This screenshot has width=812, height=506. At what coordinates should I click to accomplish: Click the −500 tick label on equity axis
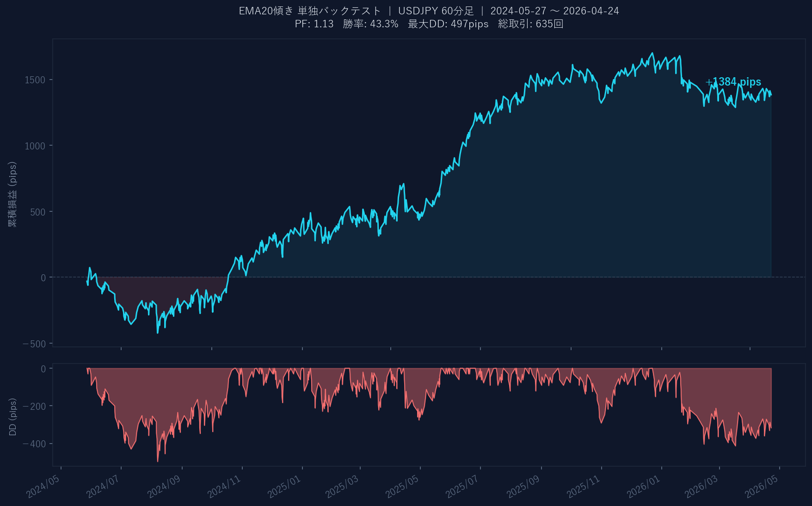34,344
